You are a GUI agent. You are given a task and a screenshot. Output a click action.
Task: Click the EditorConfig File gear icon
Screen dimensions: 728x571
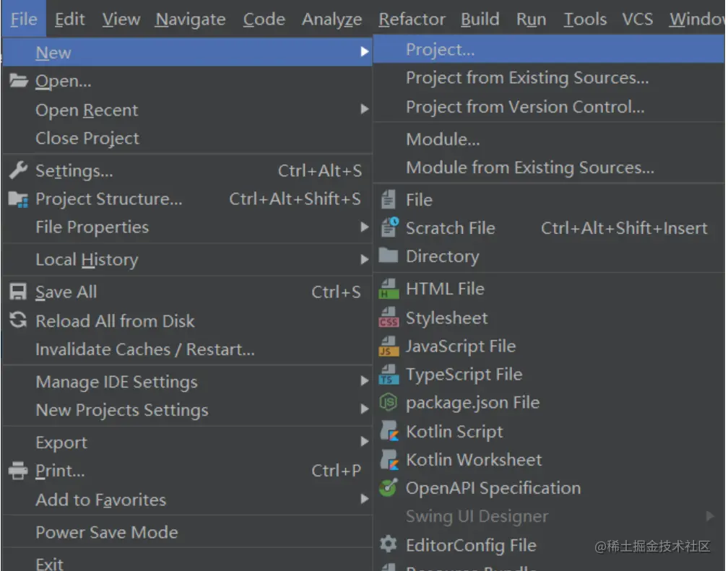point(389,545)
